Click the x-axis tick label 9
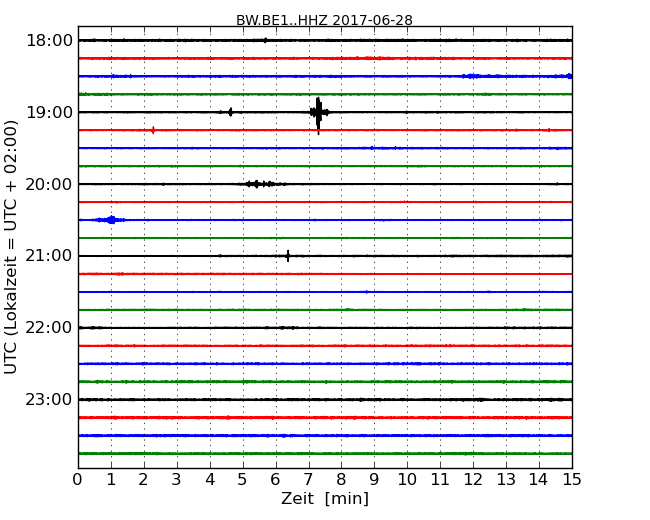Viewport: 650px width, 520px height. pos(374,479)
